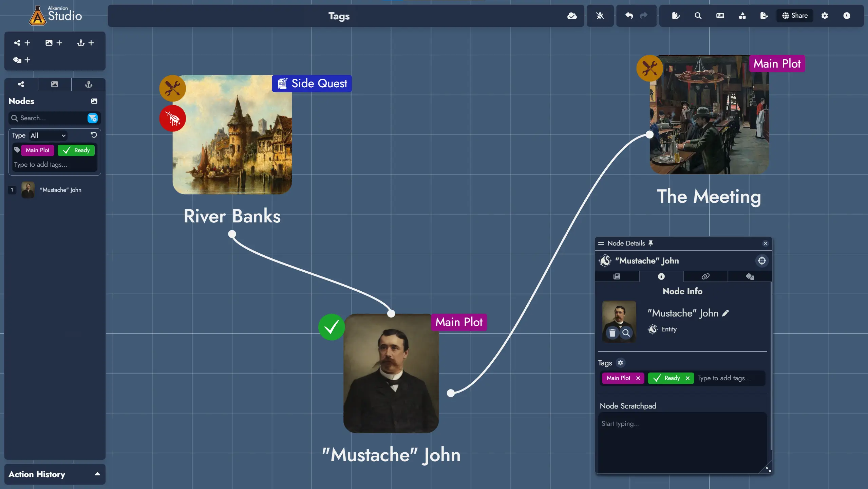Toggle the cloud sync status icon
This screenshot has height=489, width=868.
pos(572,16)
